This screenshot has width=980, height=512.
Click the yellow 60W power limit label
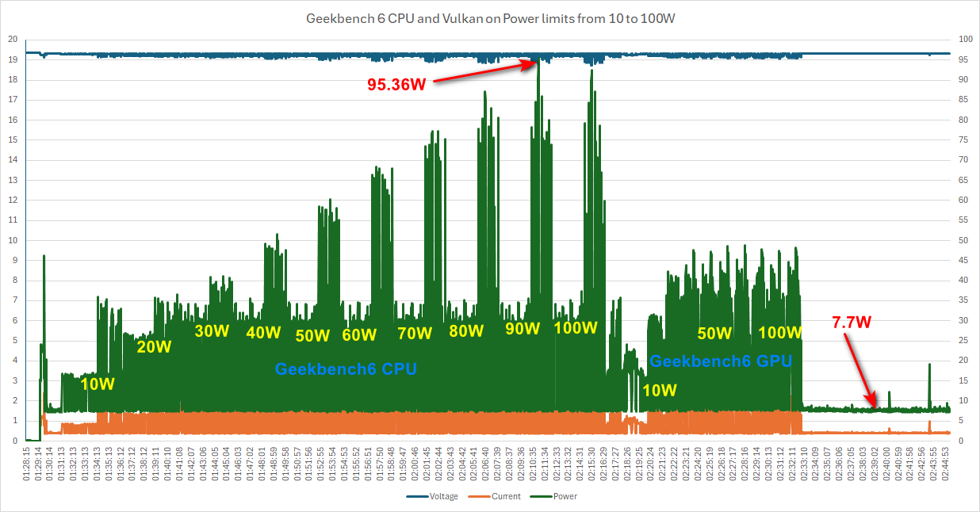pos(359,335)
